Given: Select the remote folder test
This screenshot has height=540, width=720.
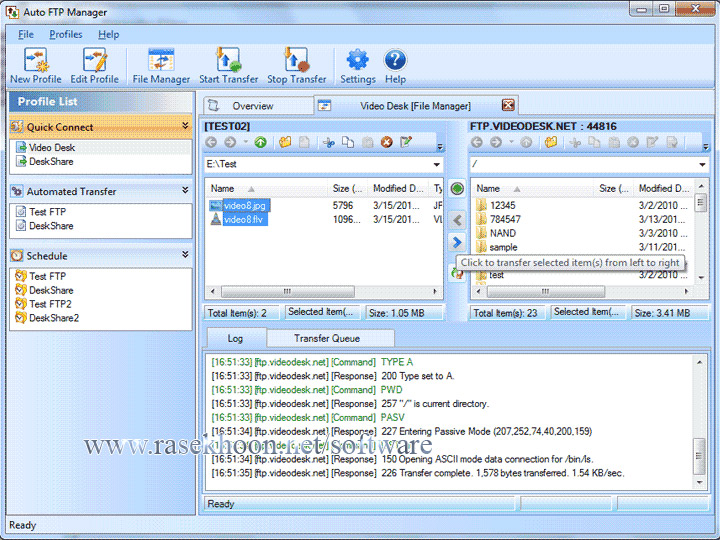Looking at the screenshot, I should coord(496,275).
